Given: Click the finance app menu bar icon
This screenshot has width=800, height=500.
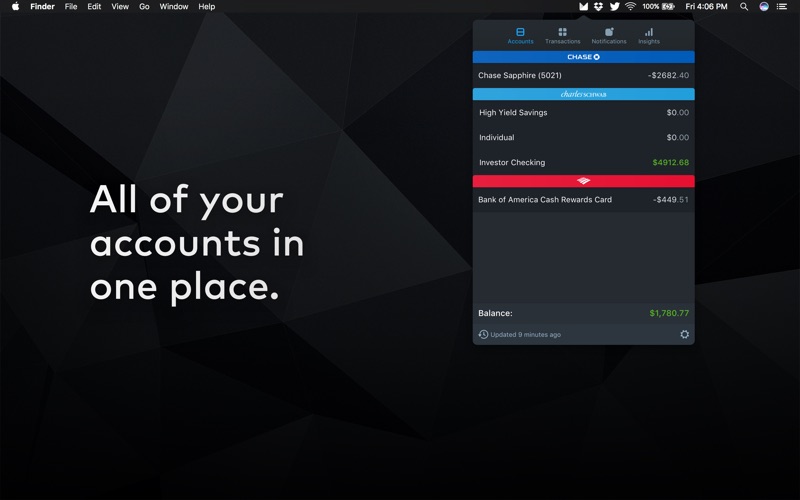Looking at the screenshot, I should click(x=584, y=7).
